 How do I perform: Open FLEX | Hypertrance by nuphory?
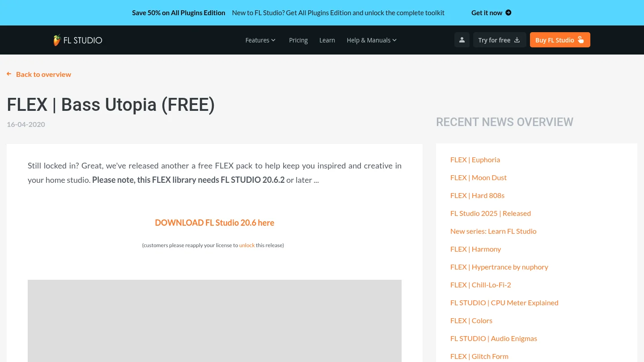point(499,267)
